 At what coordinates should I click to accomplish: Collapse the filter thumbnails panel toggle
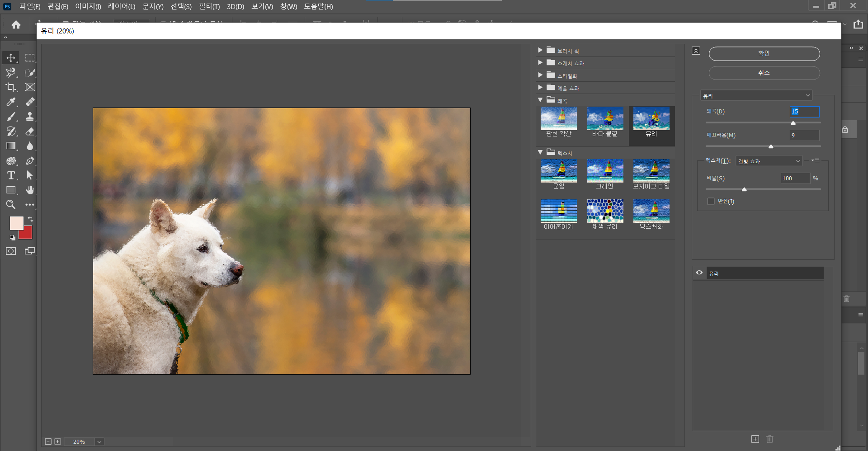[x=696, y=51]
